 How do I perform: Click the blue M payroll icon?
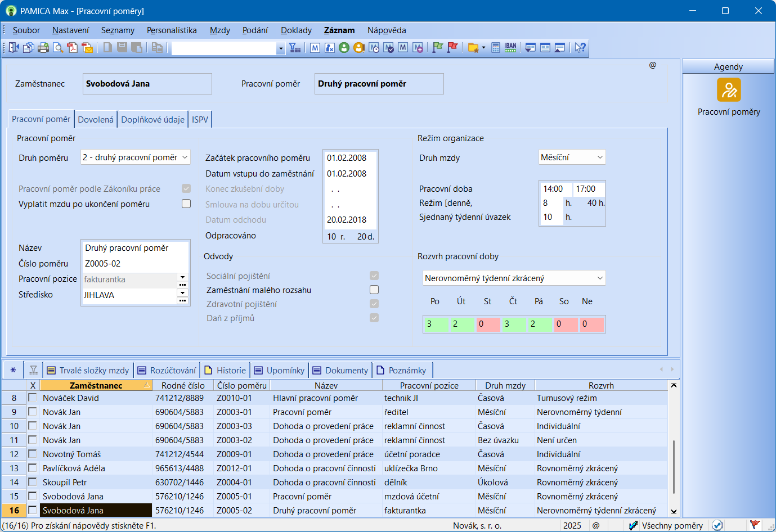[315, 48]
